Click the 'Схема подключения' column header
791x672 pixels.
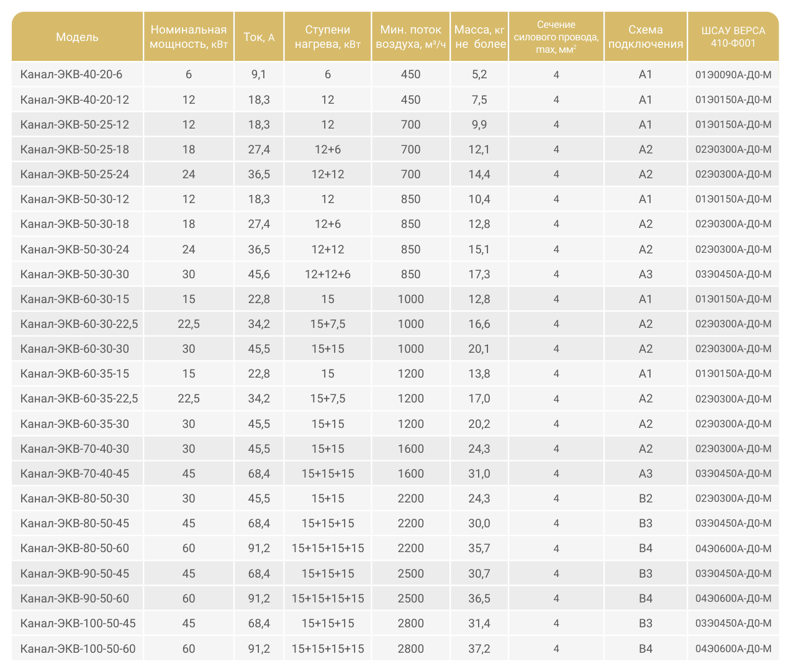click(646, 37)
